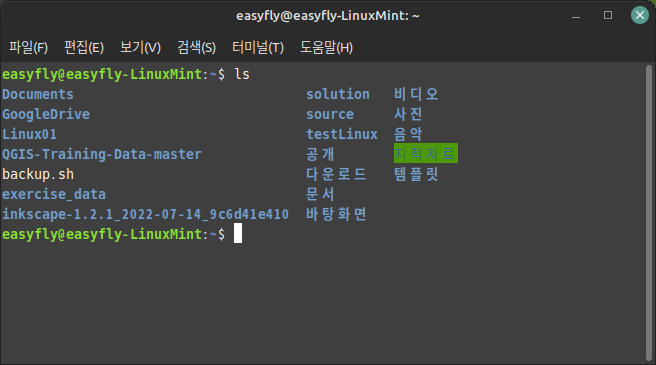The width and height of the screenshot is (656, 365).
Task: Open the 보기(V) menu
Action: tap(140, 47)
